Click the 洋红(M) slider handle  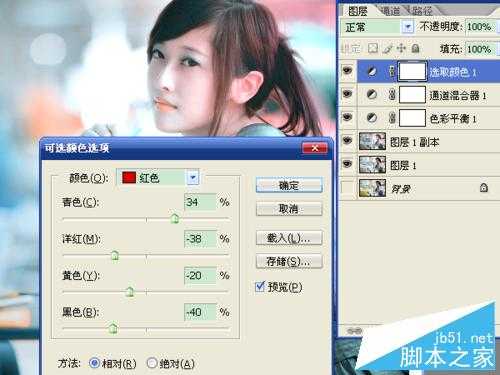click(x=115, y=255)
